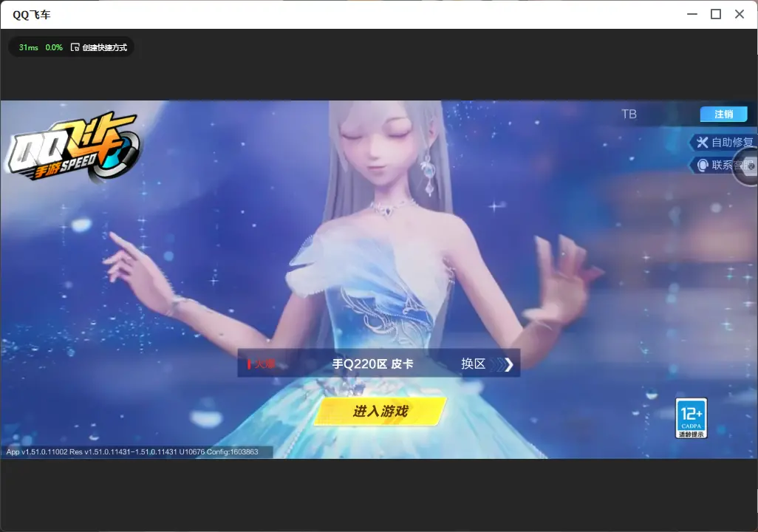Open server switch via 换区
Image resolution: width=758 pixels, height=532 pixels.
(474, 364)
